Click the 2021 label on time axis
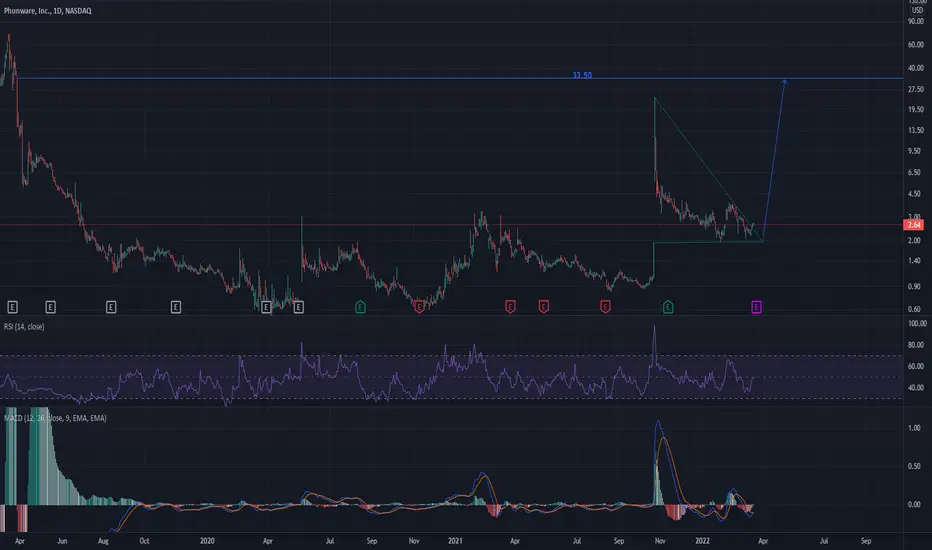This screenshot has height=550, width=932. pyautogui.click(x=455, y=541)
